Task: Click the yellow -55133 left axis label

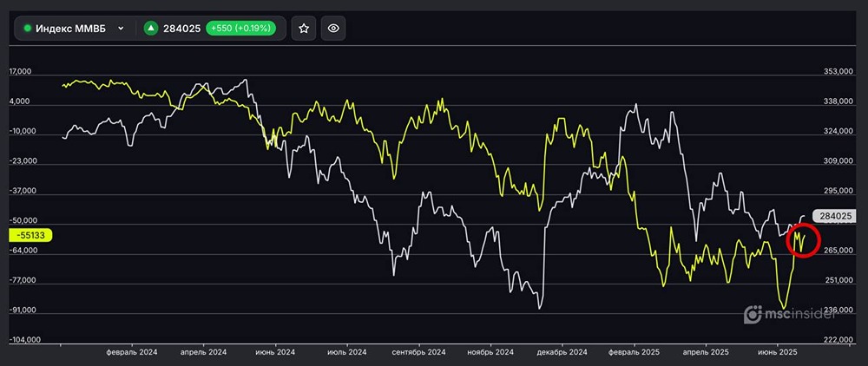Action: point(30,234)
